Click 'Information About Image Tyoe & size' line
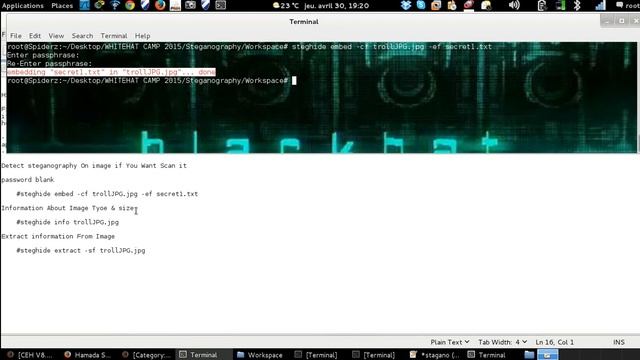This screenshot has height=360, width=640. [x=68, y=208]
